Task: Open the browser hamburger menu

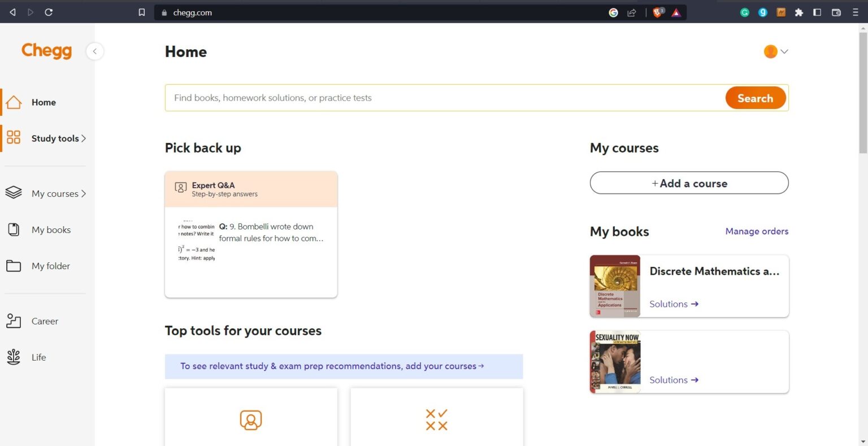Action: coord(857,12)
